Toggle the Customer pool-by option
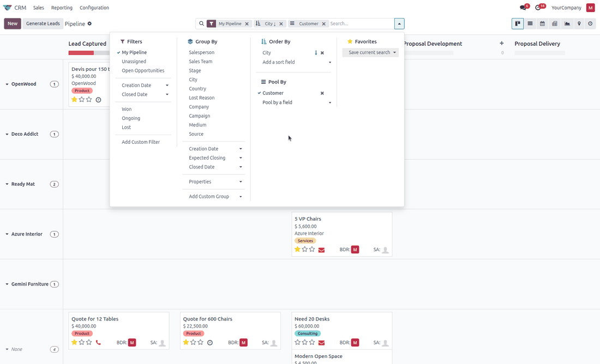Image resolution: width=600 pixels, height=364 pixels. pos(273,93)
